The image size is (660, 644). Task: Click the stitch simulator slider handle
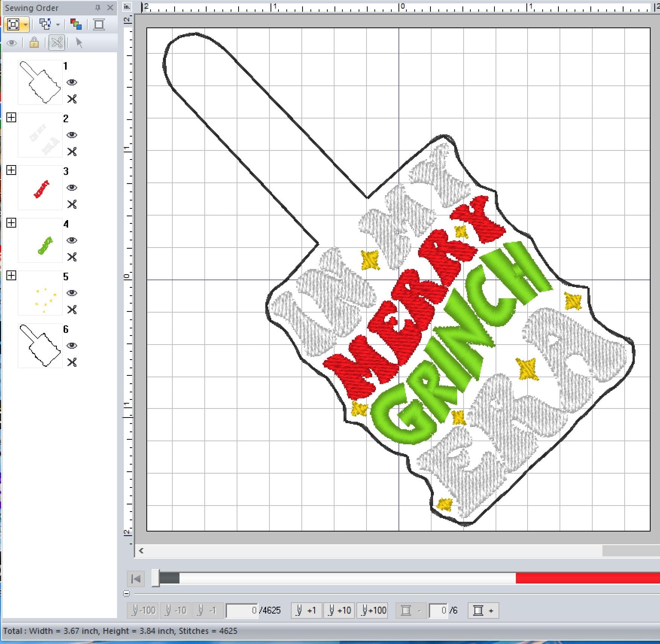coord(156,578)
